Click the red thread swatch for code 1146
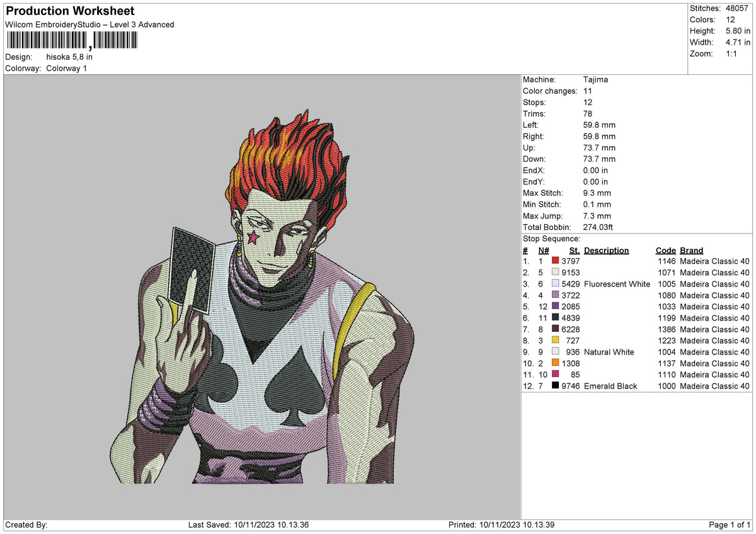The height and width of the screenshot is (534, 756). point(556,261)
